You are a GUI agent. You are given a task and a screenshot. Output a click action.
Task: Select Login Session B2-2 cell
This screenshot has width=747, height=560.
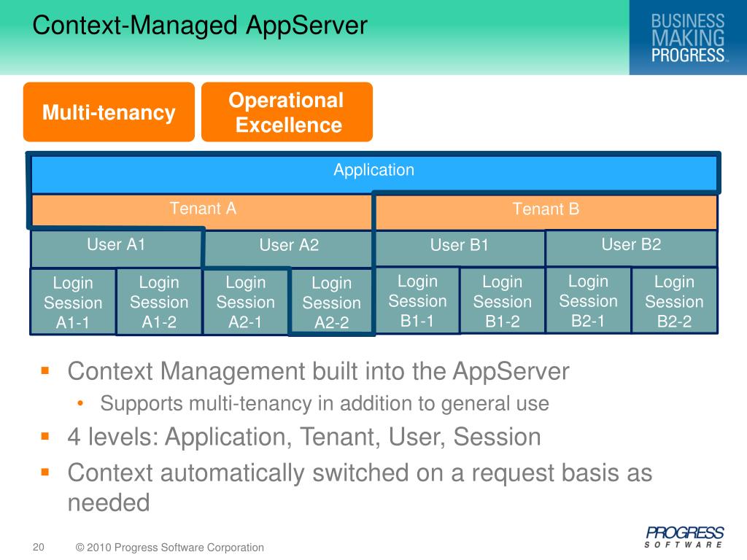point(674,301)
